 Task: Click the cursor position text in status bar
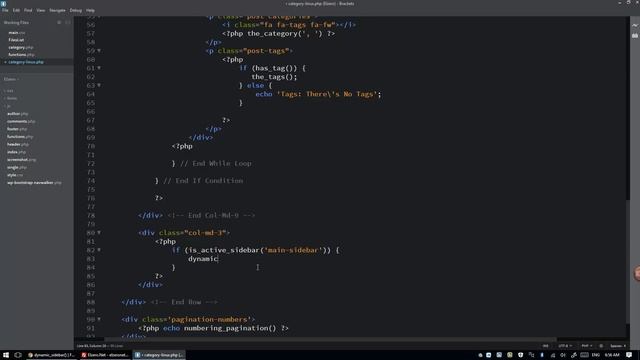[x=100, y=346]
